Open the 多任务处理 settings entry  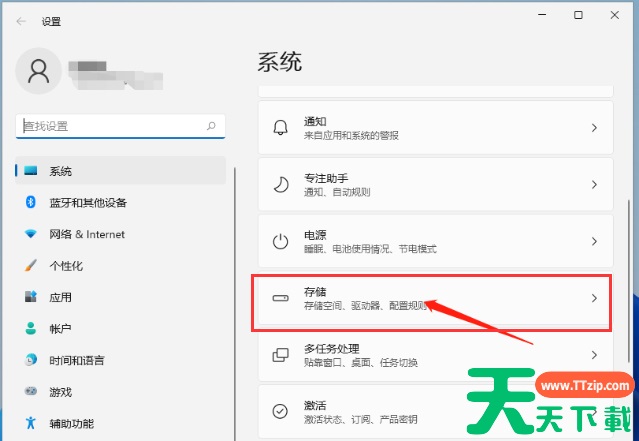[430, 355]
